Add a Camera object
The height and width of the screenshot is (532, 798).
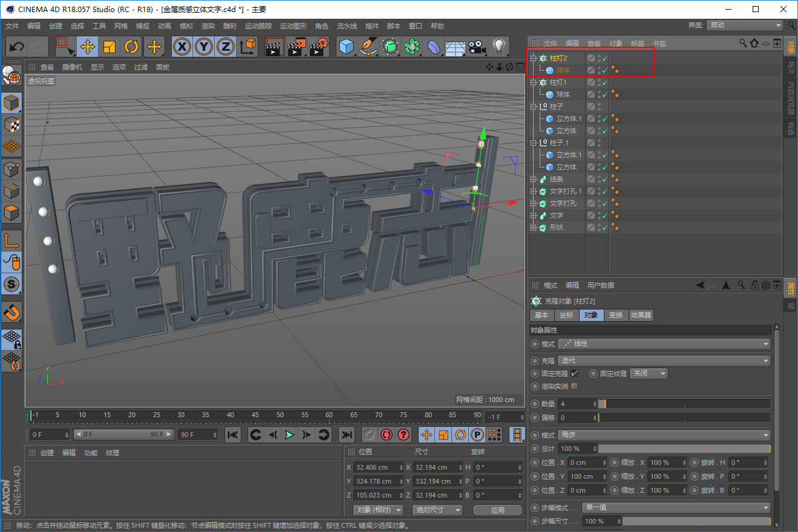click(477, 47)
